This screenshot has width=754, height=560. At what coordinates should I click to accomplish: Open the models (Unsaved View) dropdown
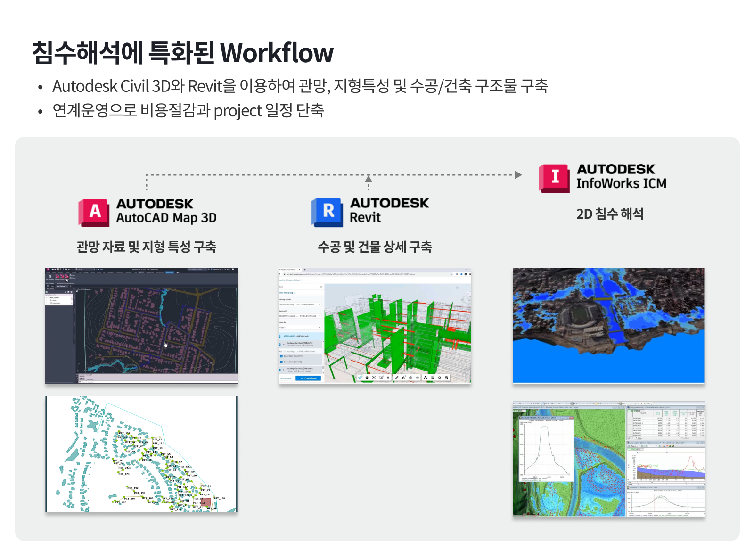(290, 280)
